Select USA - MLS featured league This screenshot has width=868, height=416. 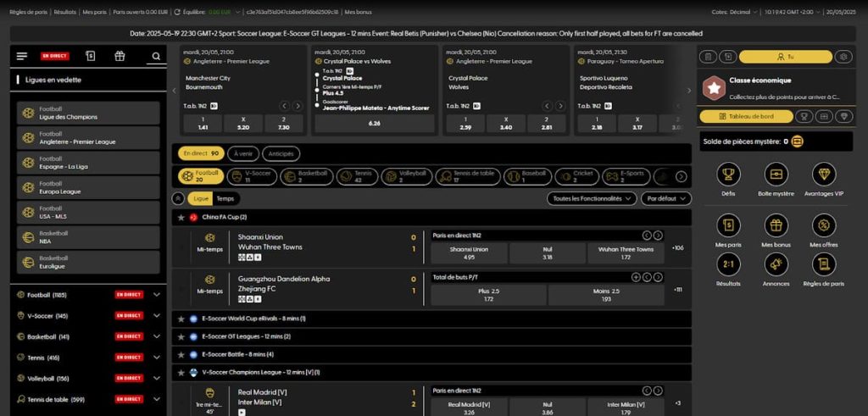[x=88, y=213]
